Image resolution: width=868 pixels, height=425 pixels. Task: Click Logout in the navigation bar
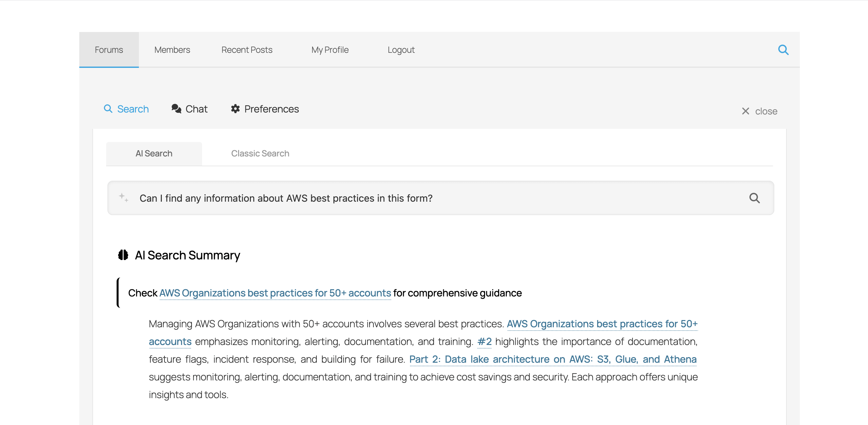coord(401,50)
